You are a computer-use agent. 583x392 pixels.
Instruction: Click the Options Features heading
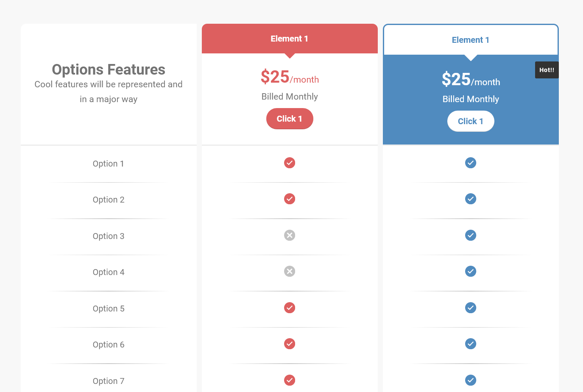pyautogui.click(x=109, y=70)
